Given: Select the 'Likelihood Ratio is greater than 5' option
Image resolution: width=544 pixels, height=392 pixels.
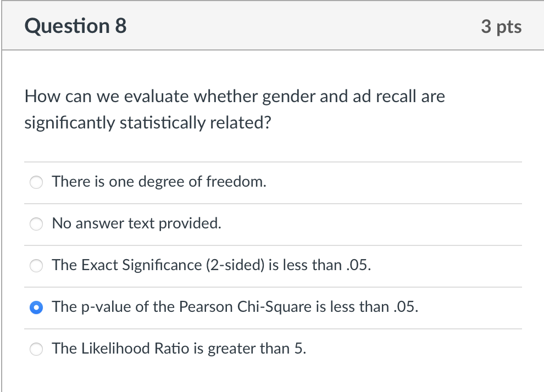Looking at the screenshot, I should [36, 349].
